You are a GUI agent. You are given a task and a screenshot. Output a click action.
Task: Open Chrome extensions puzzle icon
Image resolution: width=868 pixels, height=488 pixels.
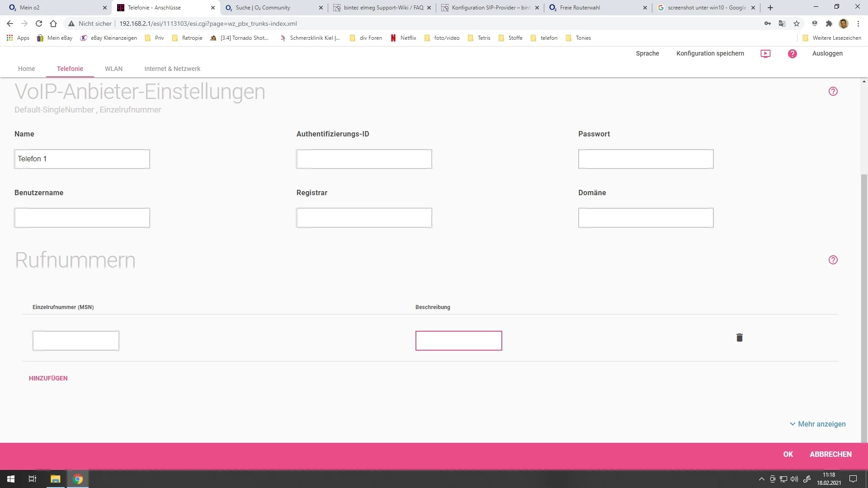829,23
